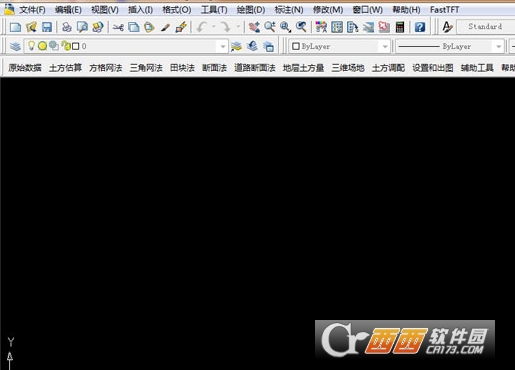The width and height of the screenshot is (515, 370).
Task: Open the 插入(I) menu
Action: (x=141, y=10)
